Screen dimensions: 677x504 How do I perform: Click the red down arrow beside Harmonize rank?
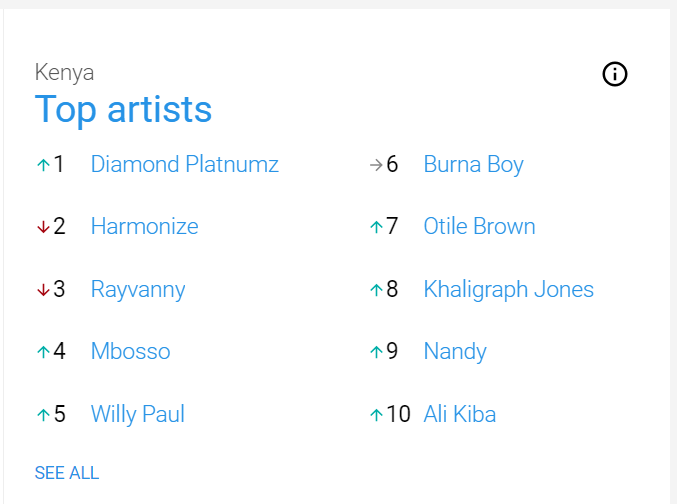(43, 227)
